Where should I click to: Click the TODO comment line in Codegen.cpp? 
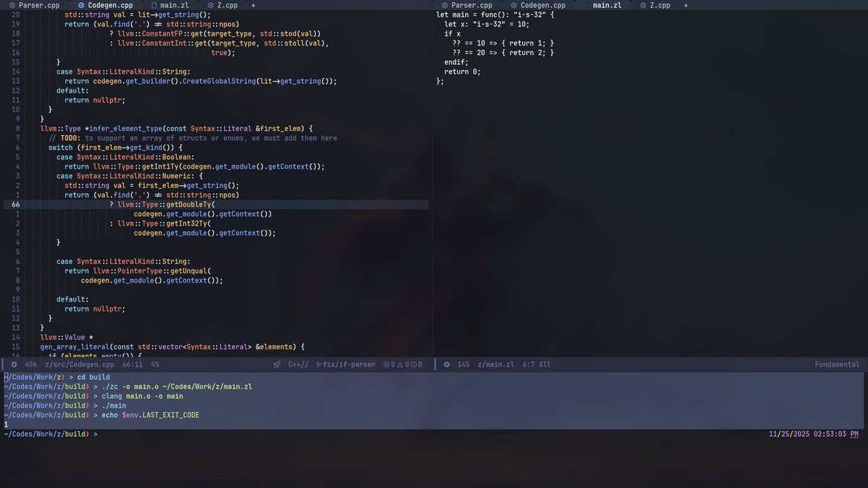pos(193,138)
